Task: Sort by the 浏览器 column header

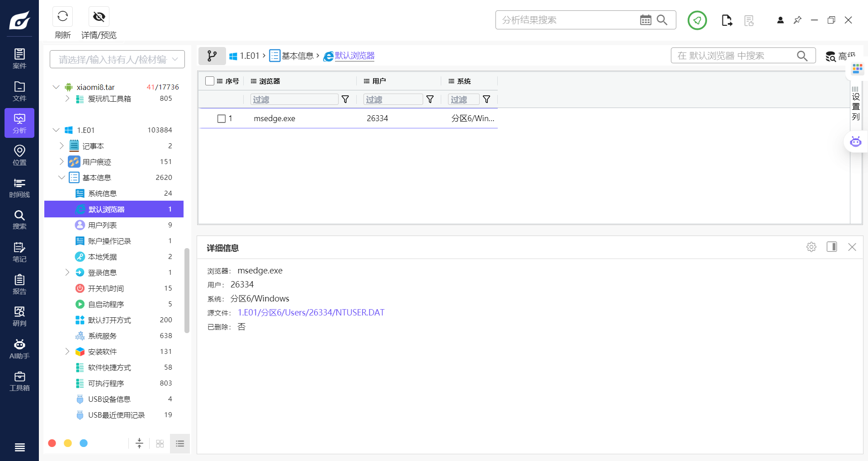Action: click(269, 81)
